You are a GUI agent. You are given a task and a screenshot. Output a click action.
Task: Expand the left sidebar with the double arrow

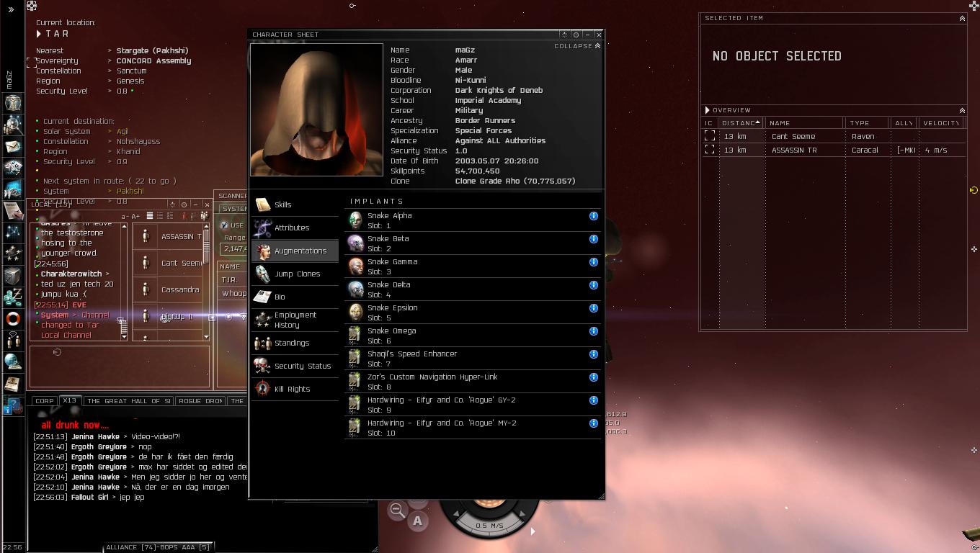(x=11, y=9)
